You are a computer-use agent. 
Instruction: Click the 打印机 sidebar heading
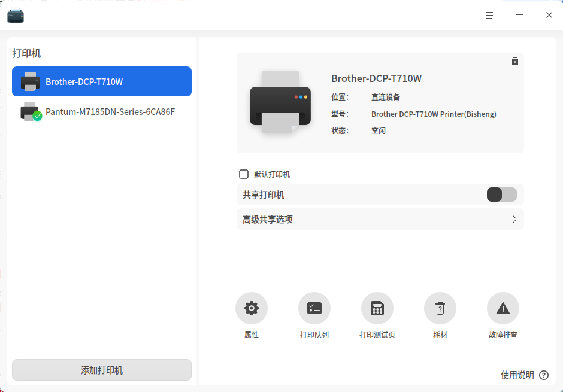pos(26,53)
